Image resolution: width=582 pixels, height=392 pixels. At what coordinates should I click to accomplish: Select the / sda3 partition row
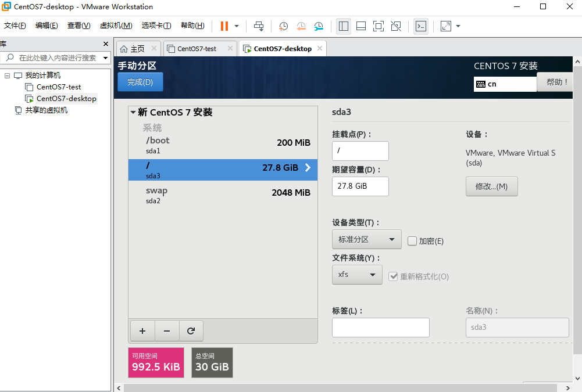[x=223, y=170]
